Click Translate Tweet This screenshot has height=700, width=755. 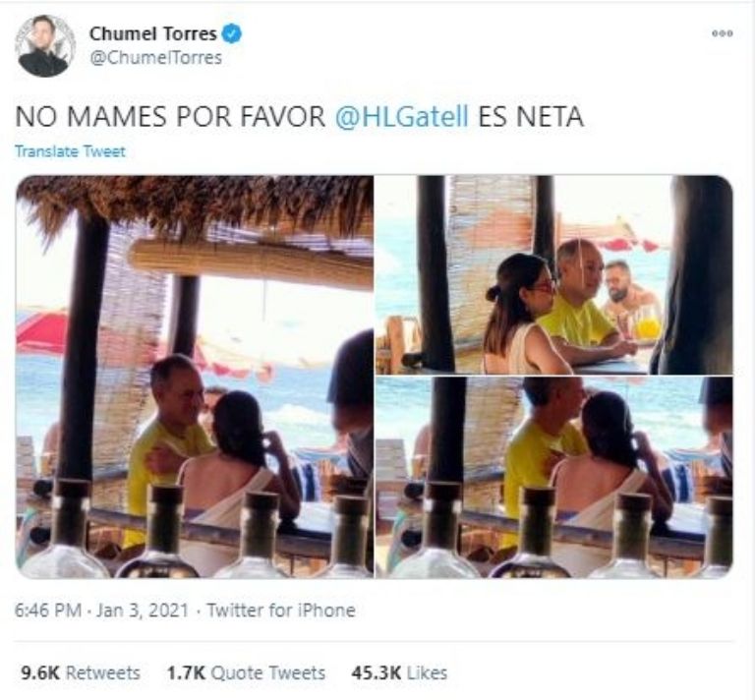[71, 151]
